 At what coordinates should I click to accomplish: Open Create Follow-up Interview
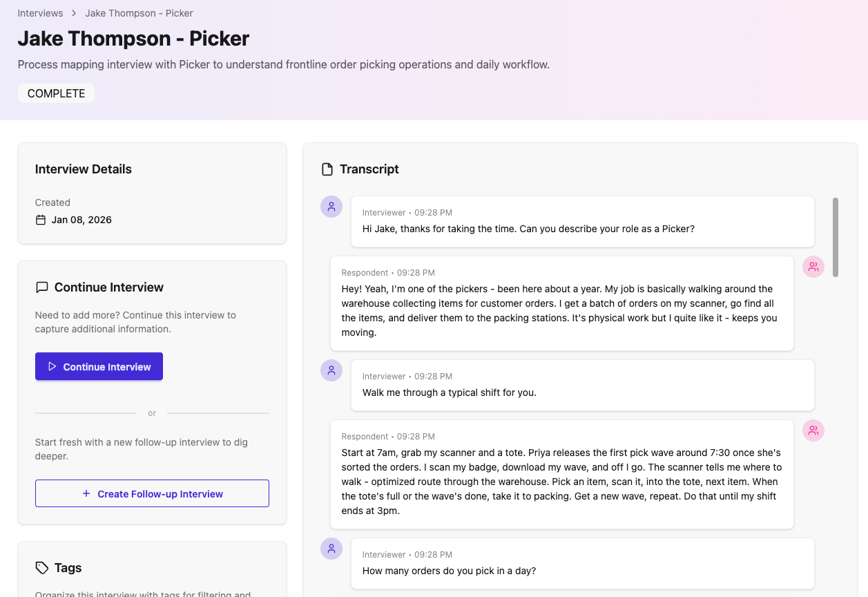tap(152, 493)
